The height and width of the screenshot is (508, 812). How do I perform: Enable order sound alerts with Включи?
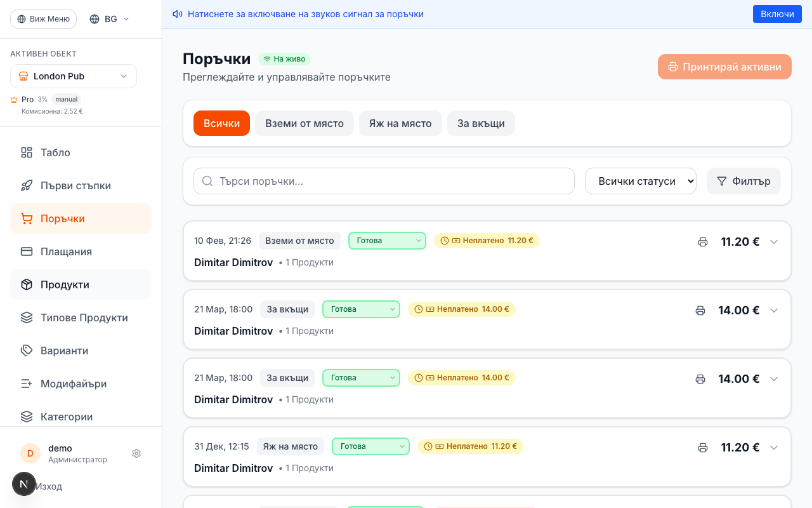point(777,13)
